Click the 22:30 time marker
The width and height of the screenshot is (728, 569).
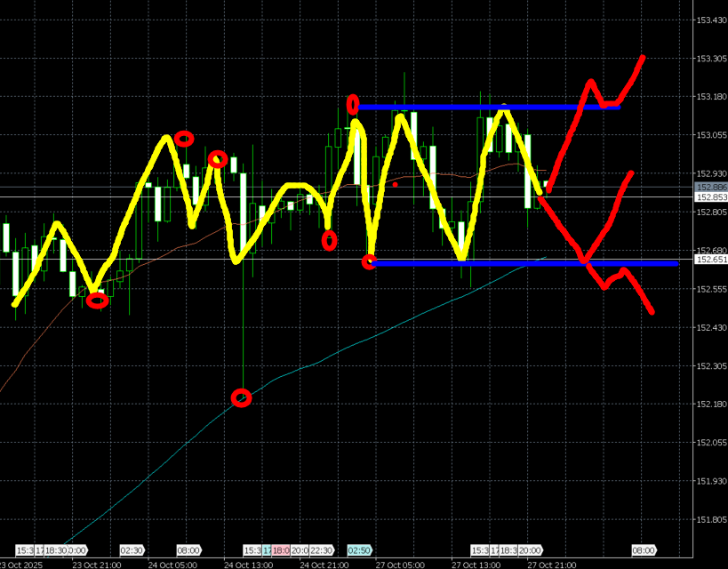coord(322,550)
